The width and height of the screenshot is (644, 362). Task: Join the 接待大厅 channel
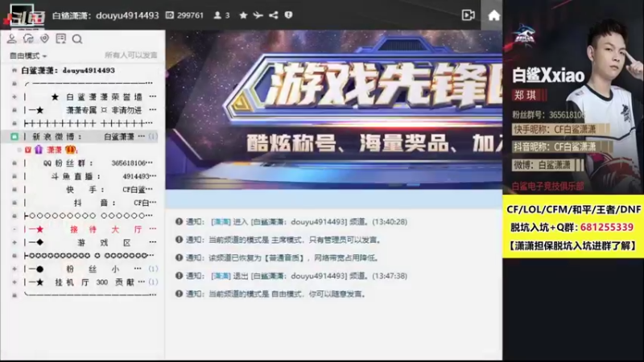[85, 229]
